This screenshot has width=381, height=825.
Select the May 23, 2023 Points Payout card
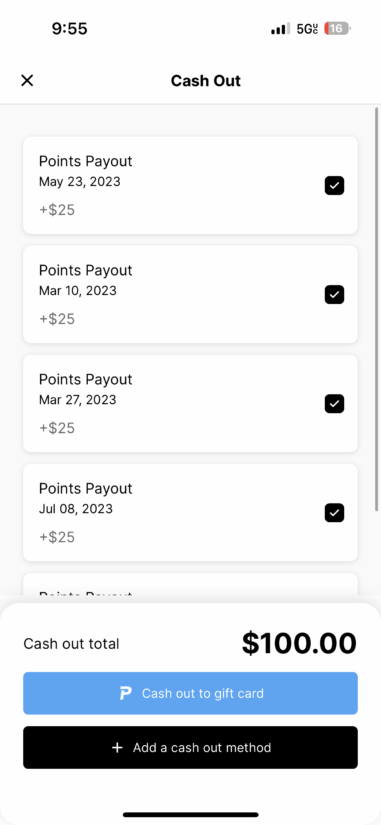190,185
